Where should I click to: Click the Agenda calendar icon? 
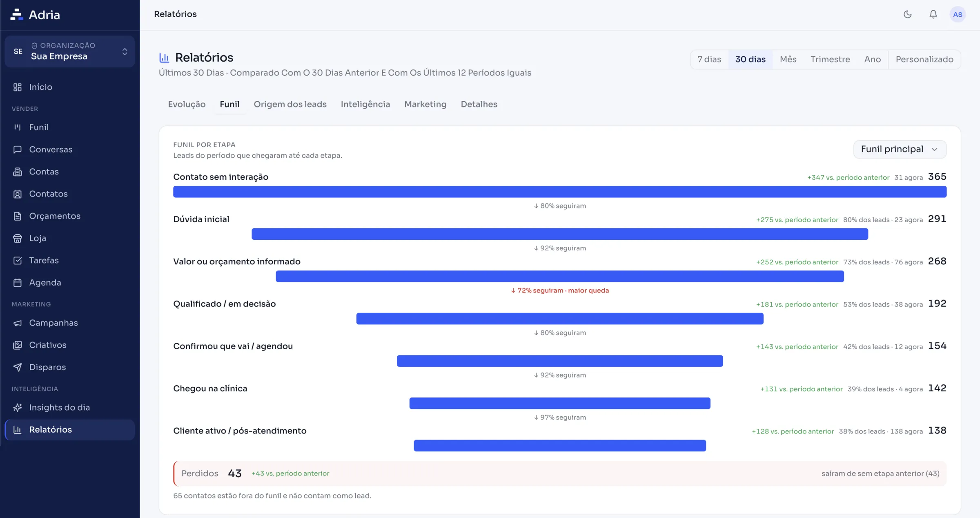[17, 283]
